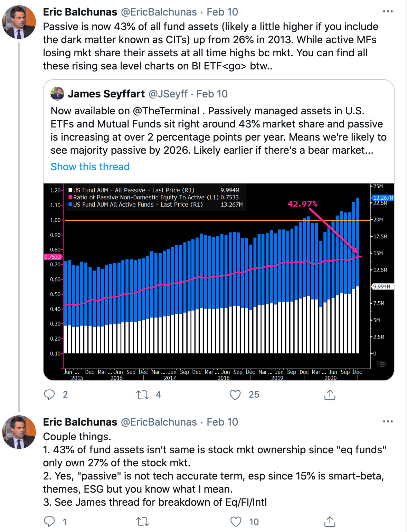Click the Feb 10 timestamp on first tweet

click(x=222, y=12)
